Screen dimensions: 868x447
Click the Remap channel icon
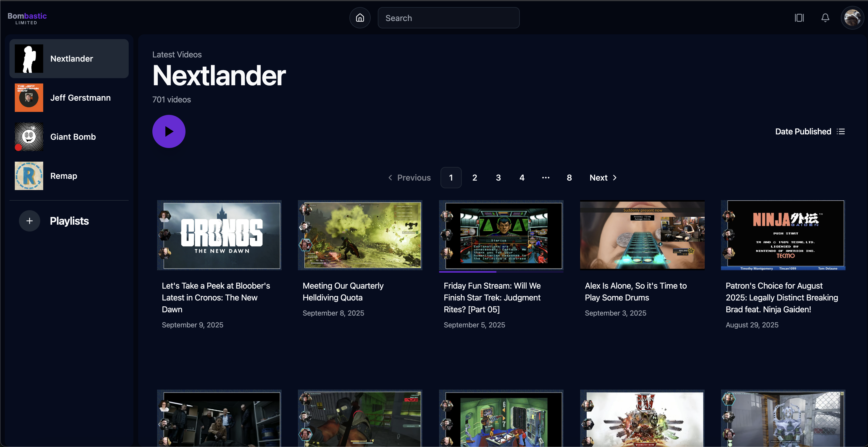point(29,176)
